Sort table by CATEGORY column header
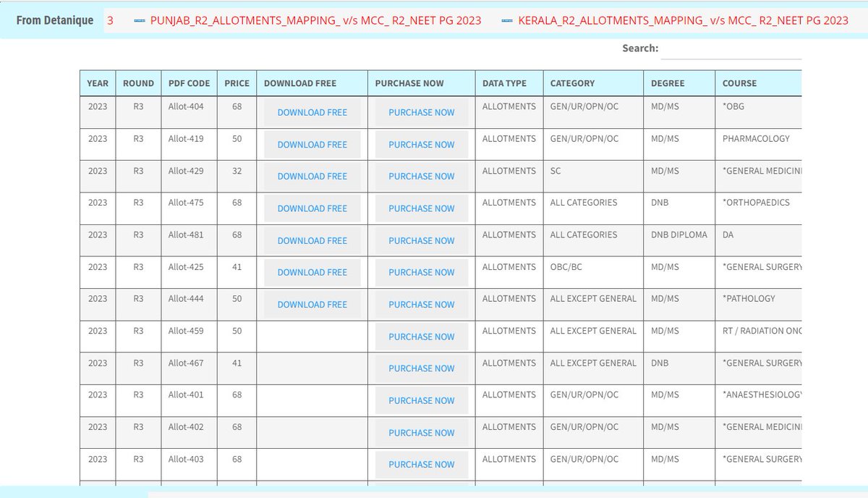 (593, 83)
